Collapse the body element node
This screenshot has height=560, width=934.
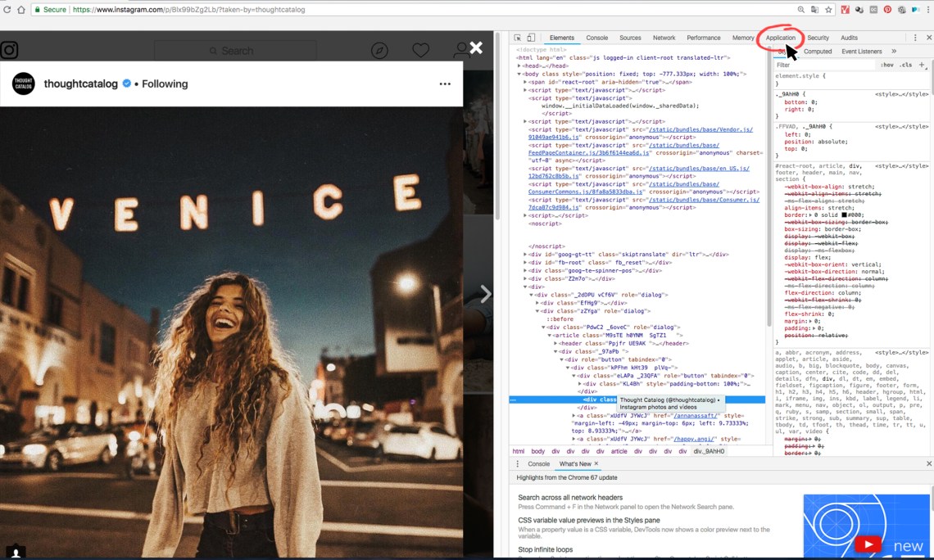[x=519, y=74]
